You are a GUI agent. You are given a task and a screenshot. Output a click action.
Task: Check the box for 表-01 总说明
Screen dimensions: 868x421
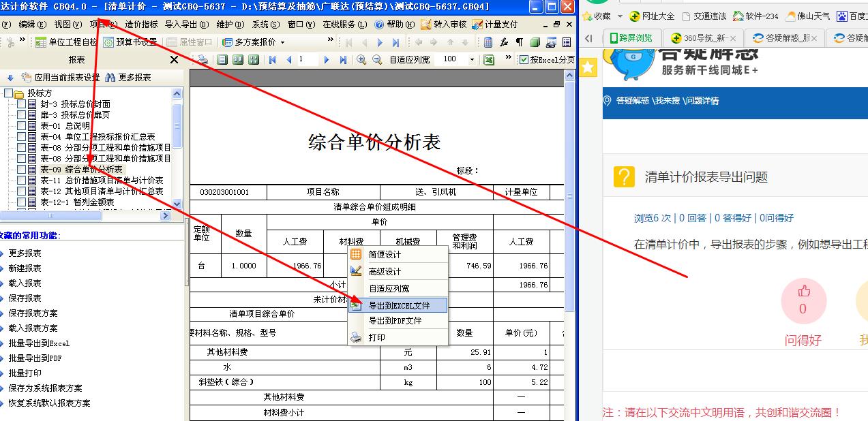point(22,126)
